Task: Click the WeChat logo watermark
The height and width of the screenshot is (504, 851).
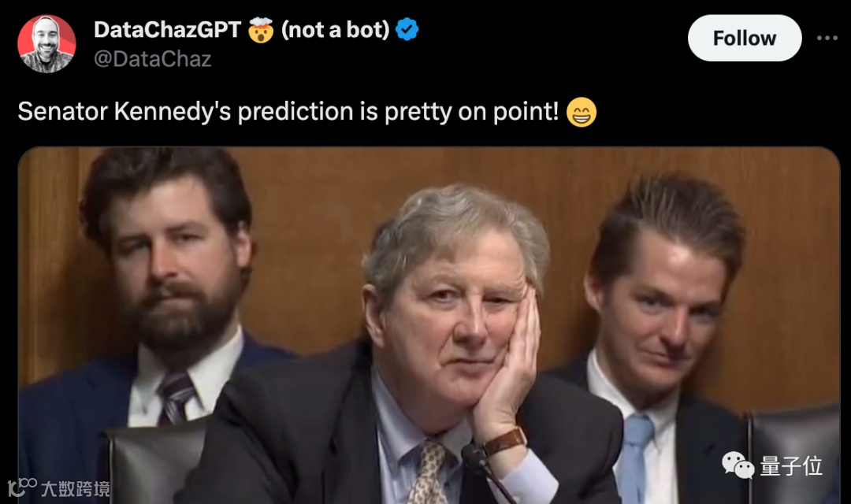Action: coord(738,466)
